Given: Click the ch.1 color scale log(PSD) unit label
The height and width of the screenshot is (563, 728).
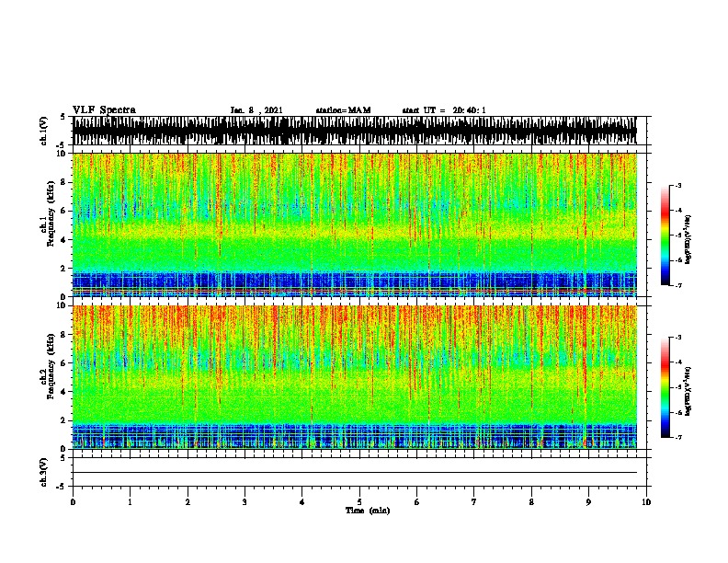Looking at the screenshot, I should coord(688,239).
